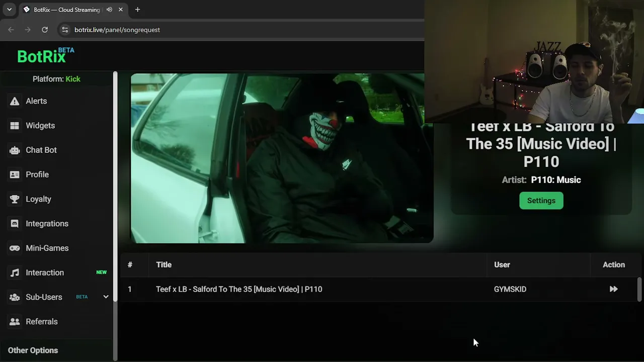The height and width of the screenshot is (362, 644).
Task: View site information for botrix.live
Action: coord(65,30)
